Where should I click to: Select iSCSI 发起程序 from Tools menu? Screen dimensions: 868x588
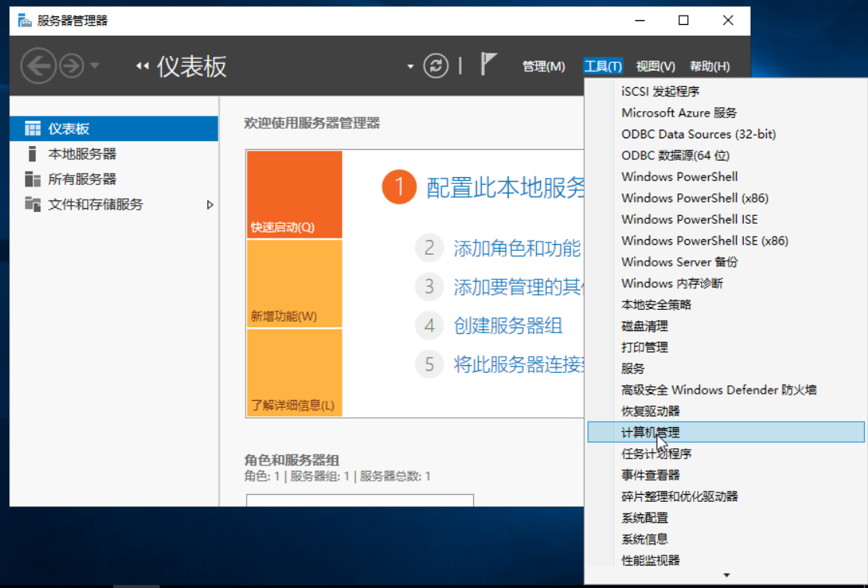(x=726, y=92)
